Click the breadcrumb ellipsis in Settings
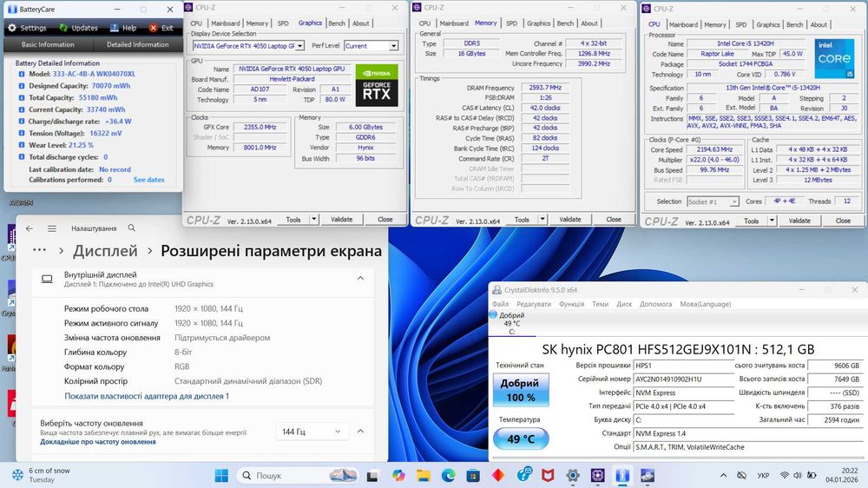Image resolution: width=868 pixels, height=488 pixels. coord(39,250)
